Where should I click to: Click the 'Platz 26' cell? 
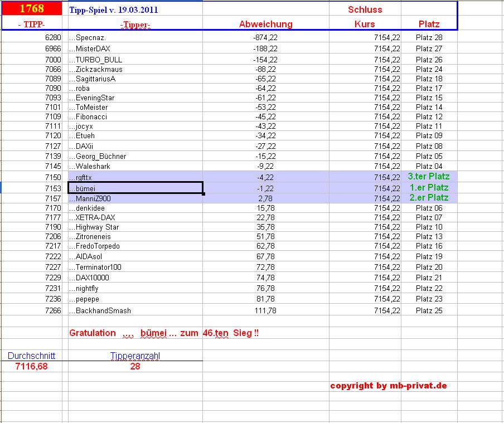429,60
